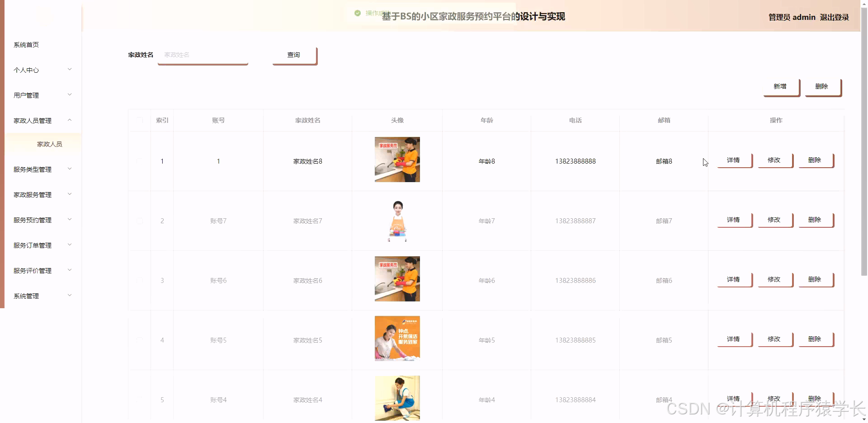The width and height of the screenshot is (868, 423).
Task: Check the row checkbox for 家政姓名7
Action: pyautogui.click(x=139, y=221)
